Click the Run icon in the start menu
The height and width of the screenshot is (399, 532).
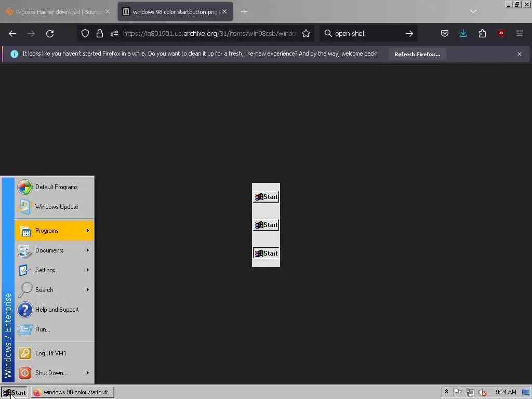tap(25, 329)
